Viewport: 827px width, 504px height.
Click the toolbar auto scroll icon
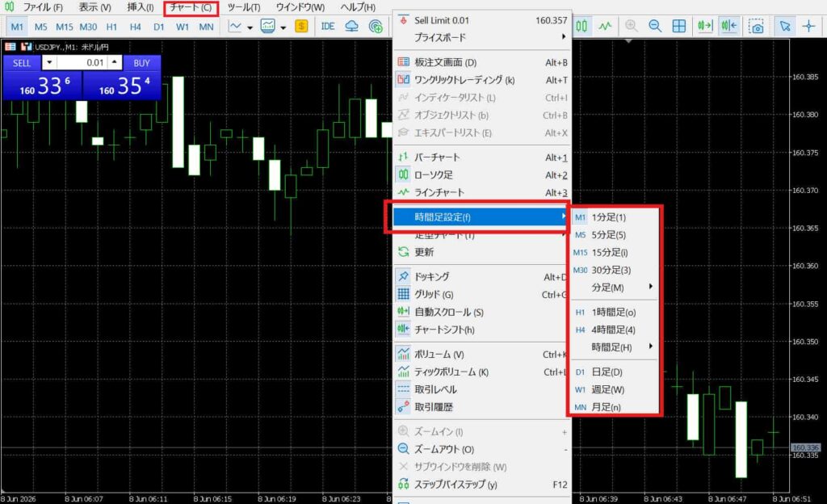[x=705, y=26]
